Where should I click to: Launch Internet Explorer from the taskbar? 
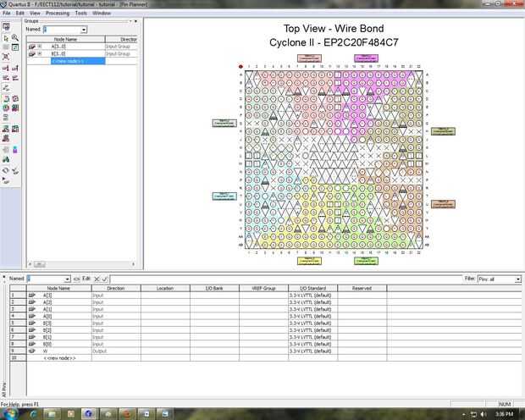pos(34,414)
